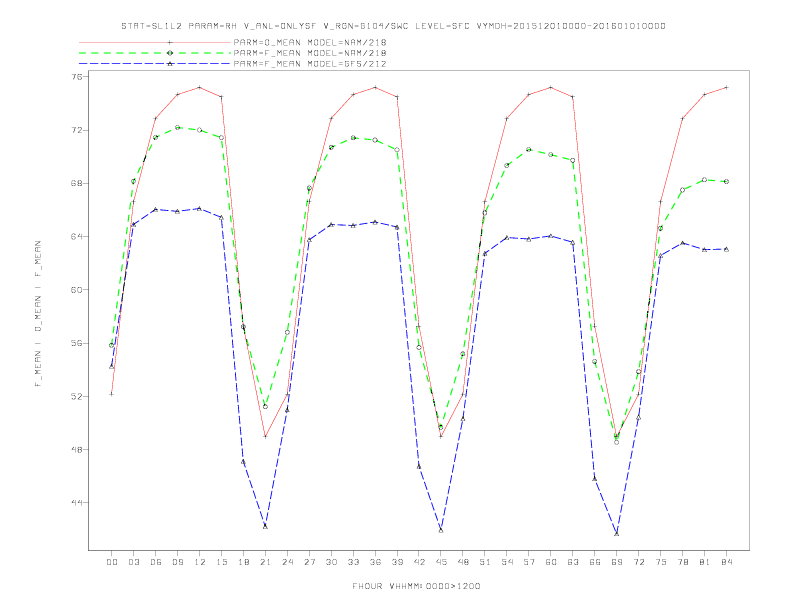Select legend entry PARM=F_MEAN MODEL=NAM/218
The height and width of the screenshot is (612, 792).
click(x=310, y=53)
